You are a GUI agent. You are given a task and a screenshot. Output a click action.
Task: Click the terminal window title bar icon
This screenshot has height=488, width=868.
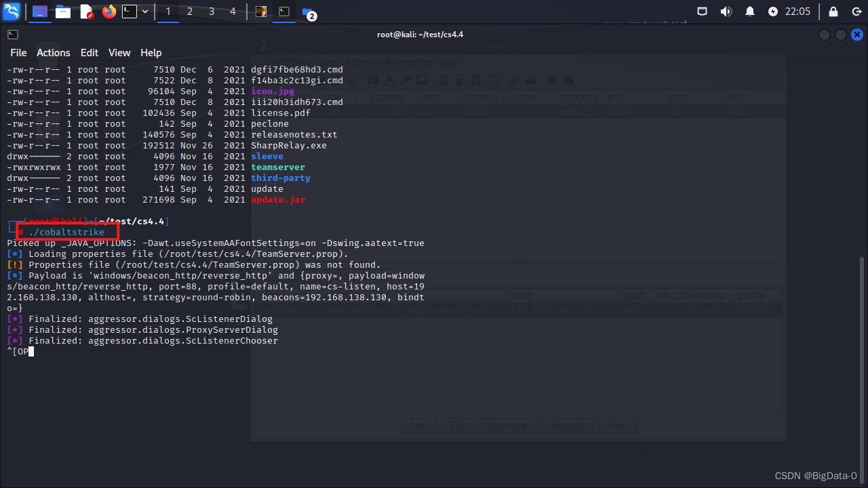tap(12, 35)
